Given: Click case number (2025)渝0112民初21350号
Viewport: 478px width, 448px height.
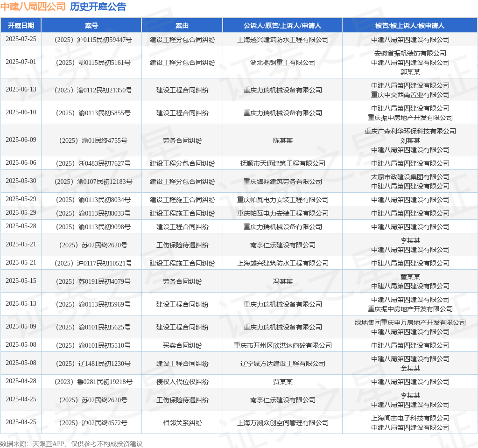Looking at the screenshot, I should pos(93,90).
